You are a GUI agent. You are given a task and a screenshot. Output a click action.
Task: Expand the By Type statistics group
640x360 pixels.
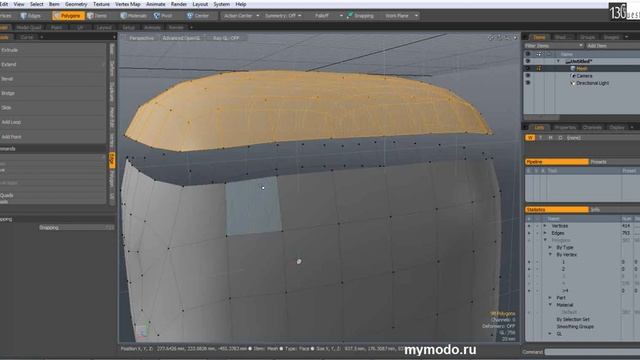click(550, 248)
